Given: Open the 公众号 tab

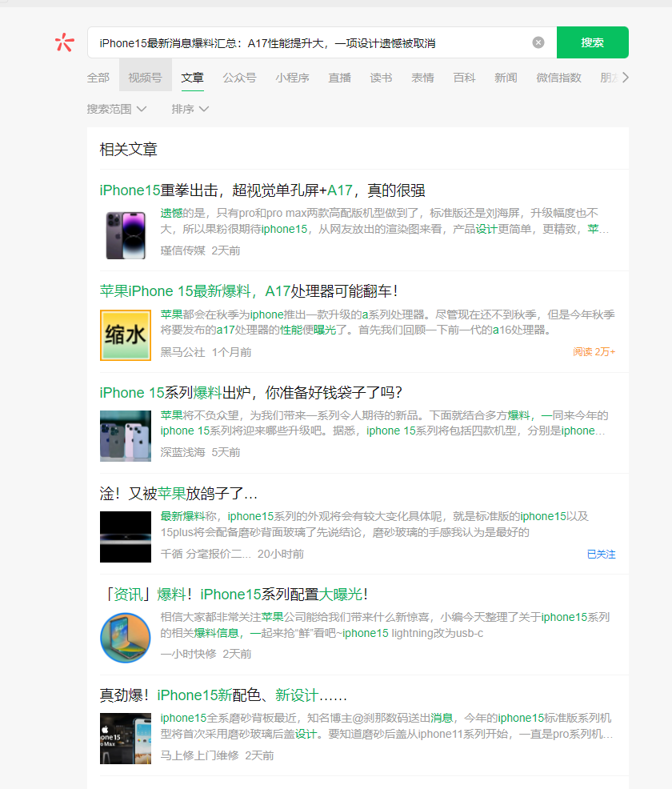Looking at the screenshot, I should click(x=239, y=78).
